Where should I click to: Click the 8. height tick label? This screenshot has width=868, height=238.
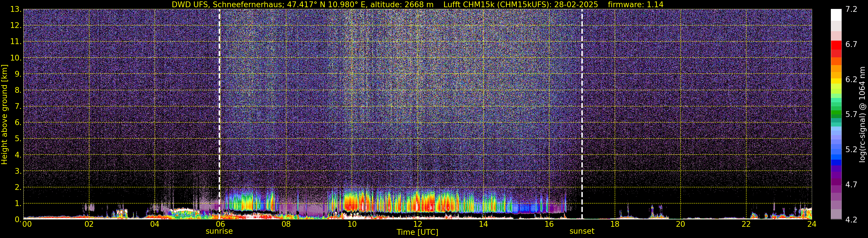tap(18, 90)
